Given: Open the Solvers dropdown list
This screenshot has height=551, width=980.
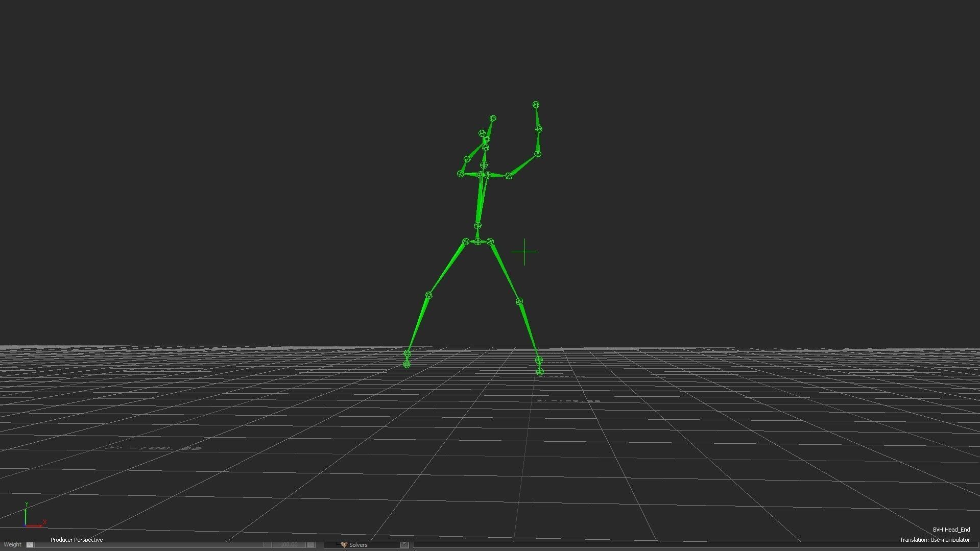Looking at the screenshot, I should click(367, 545).
